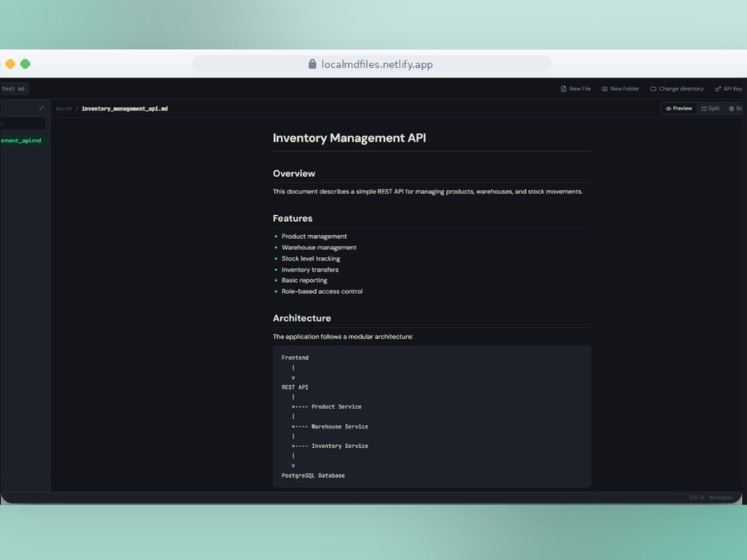
Task: Switch to Preview view mode
Action: point(679,108)
